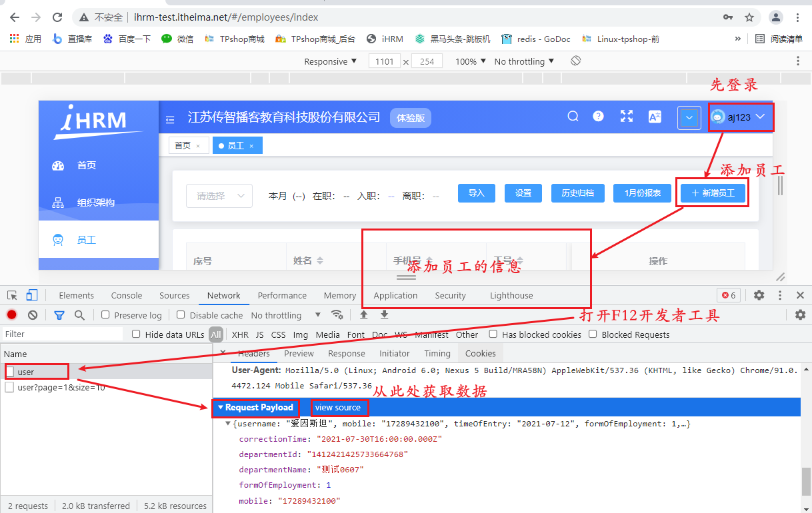Bookmark page with the star icon
Screen dimensions: 812x513
click(x=749, y=17)
